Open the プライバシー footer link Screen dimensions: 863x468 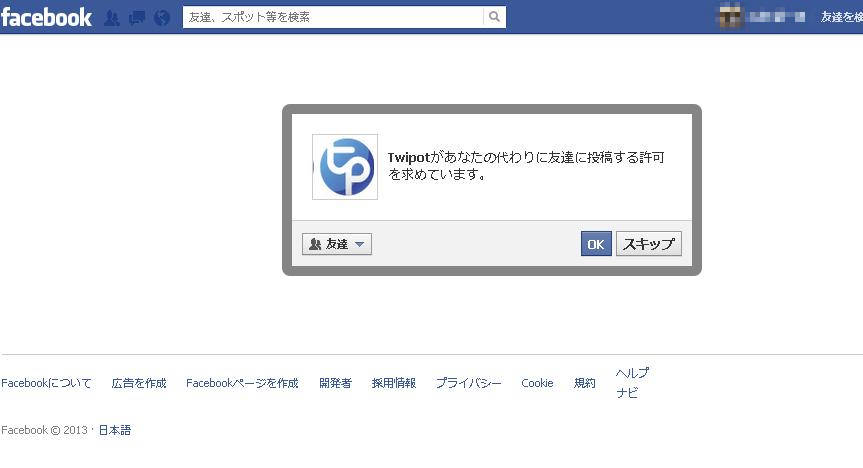click(x=468, y=383)
